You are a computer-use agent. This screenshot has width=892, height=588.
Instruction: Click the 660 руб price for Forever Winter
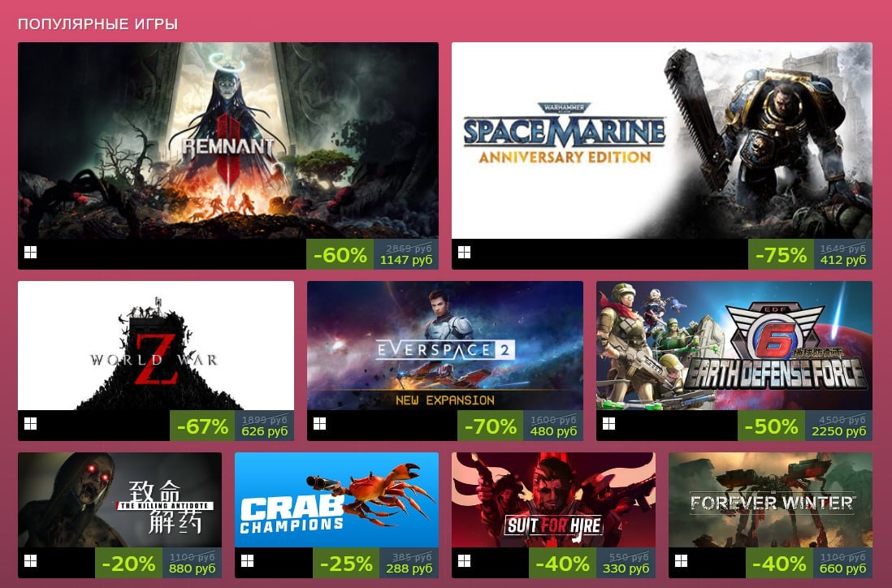tap(842, 568)
